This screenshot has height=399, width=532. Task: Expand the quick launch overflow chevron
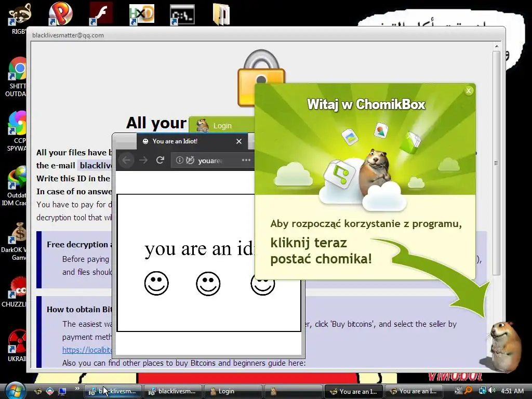77,389
